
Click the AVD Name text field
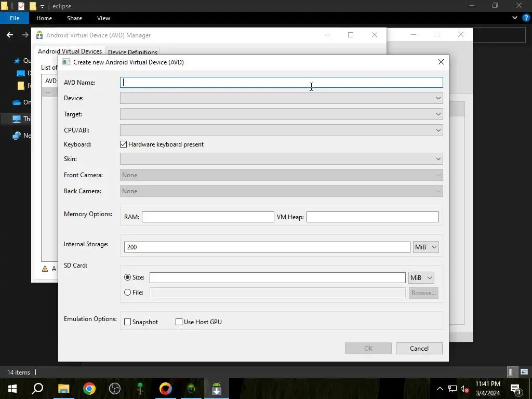[x=281, y=83]
